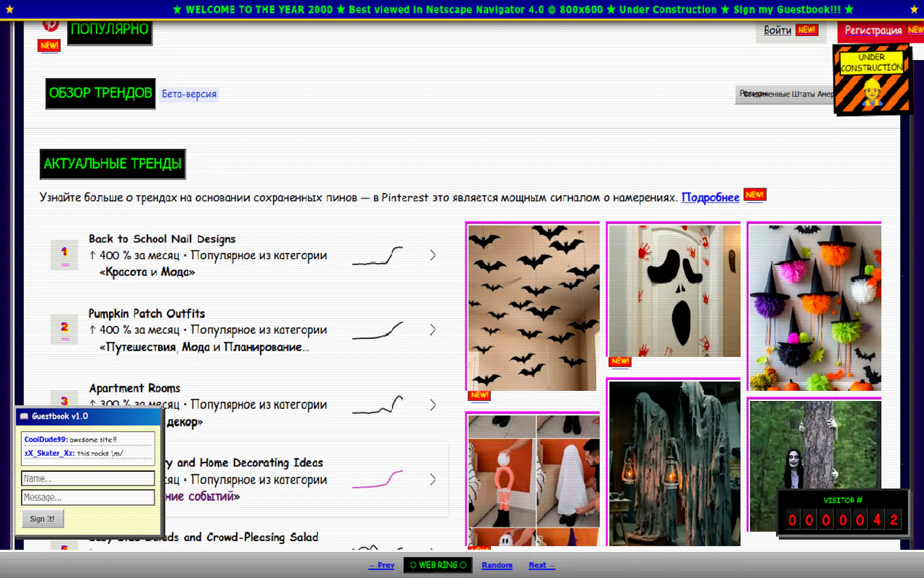The image size is (924, 578).
Task: Click the WEB RING badge
Action: pyautogui.click(x=438, y=565)
